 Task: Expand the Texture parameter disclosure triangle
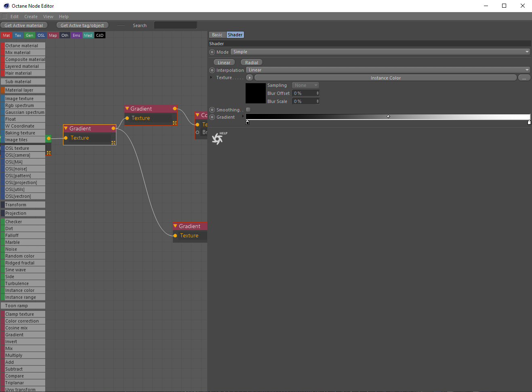(211, 78)
